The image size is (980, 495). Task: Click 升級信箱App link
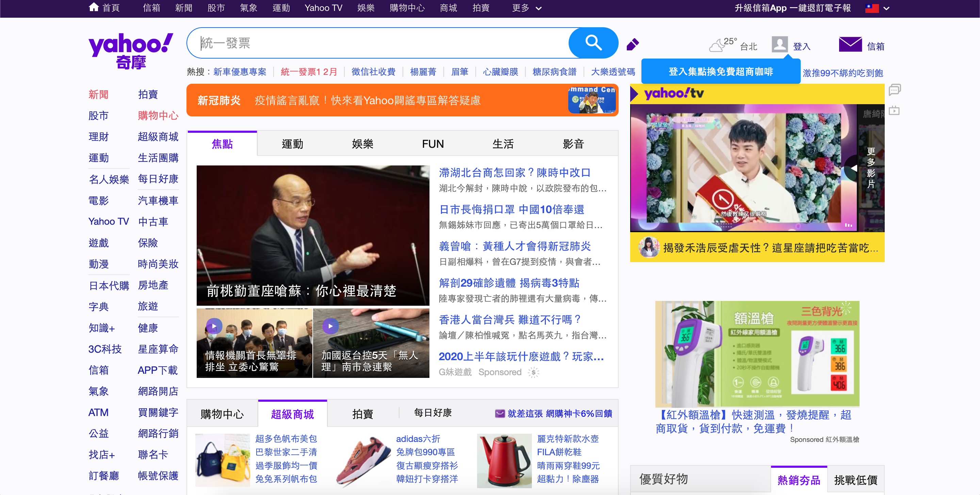coord(761,8)
